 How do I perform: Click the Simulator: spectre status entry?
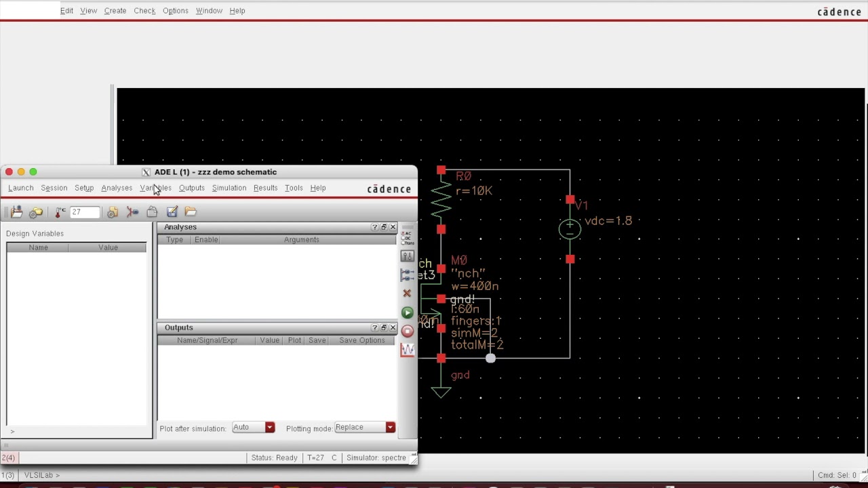point(376,457)
